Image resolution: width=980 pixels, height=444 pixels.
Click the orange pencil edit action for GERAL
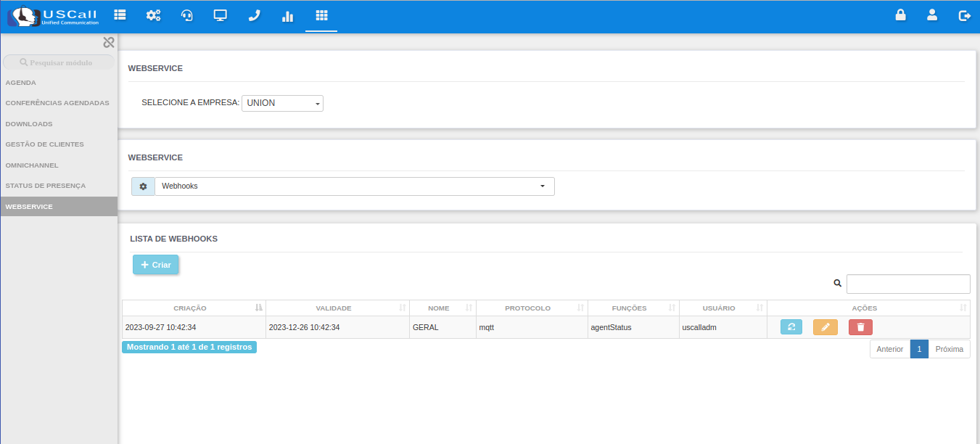pos(825,327)
